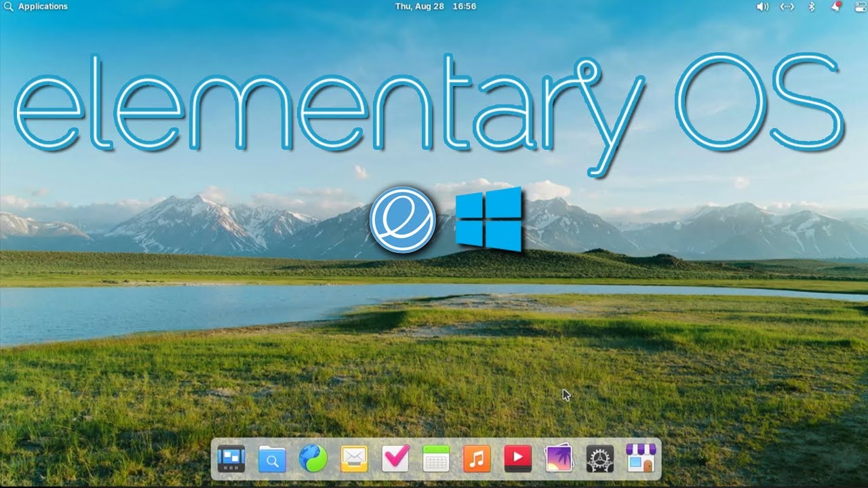Open the Tasks app in dock
The width and height of the screenshot is (868, 488).
tap(395, 459)
